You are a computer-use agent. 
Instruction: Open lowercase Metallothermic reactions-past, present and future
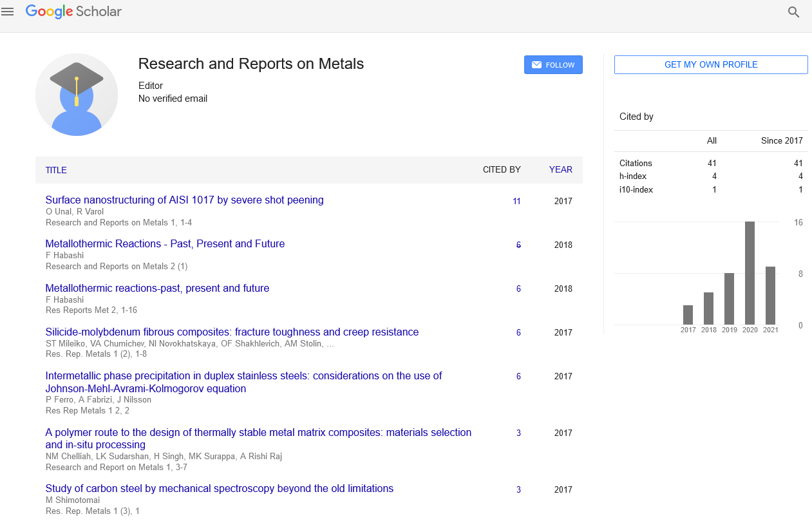click(x=157, y=289)
